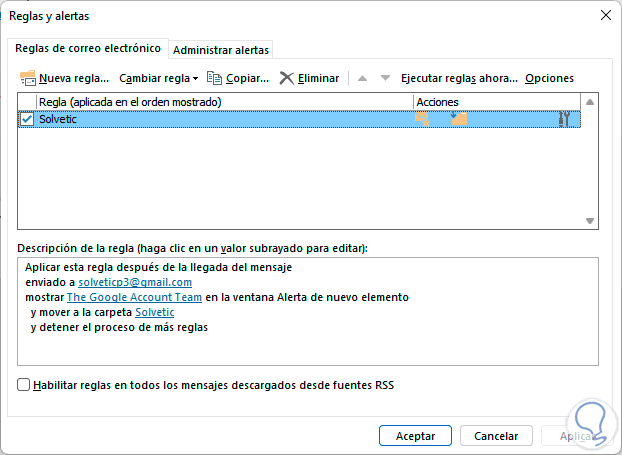622x455 pixels.
Task: Click the tools icon on the Solvetic row
Action: (x=565, y=119)
